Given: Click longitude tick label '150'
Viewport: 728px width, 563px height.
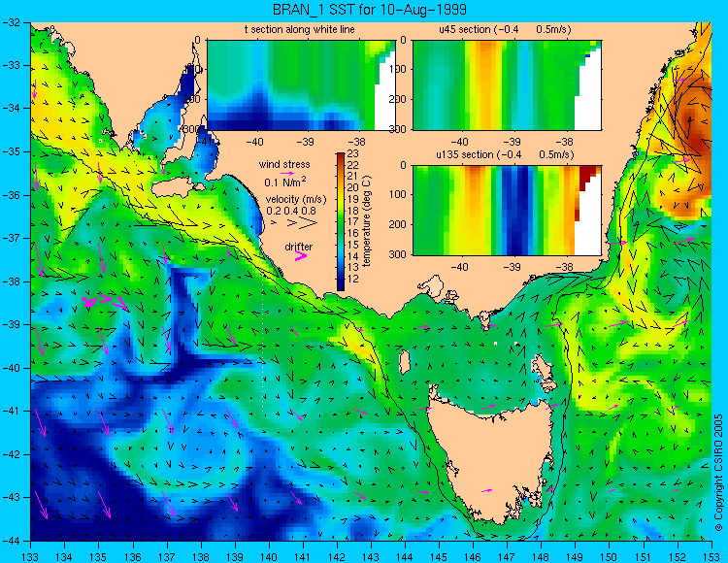Looking at the screenshot, I should [610, 556].
